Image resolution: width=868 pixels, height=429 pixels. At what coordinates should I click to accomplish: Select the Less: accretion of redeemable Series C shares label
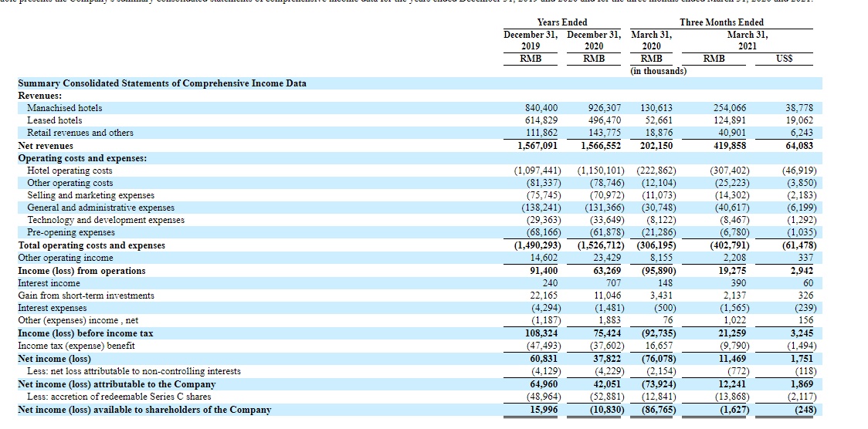pos(118,397)
